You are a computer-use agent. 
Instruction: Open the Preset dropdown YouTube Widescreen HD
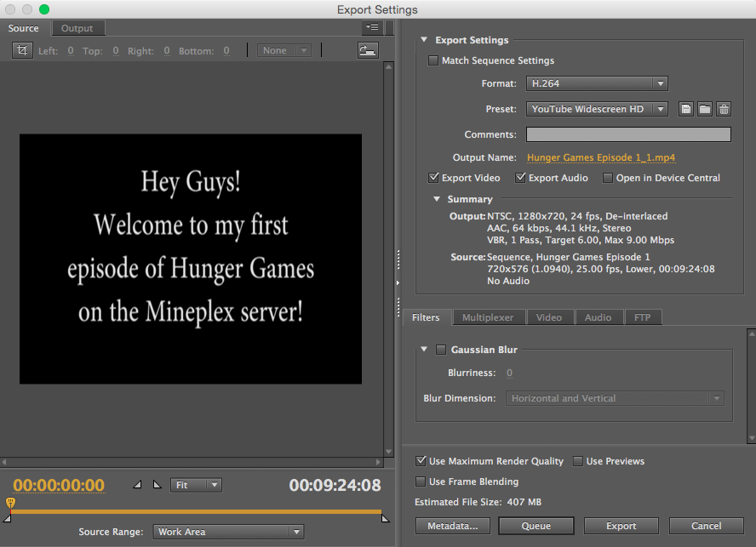coord(597,109)
